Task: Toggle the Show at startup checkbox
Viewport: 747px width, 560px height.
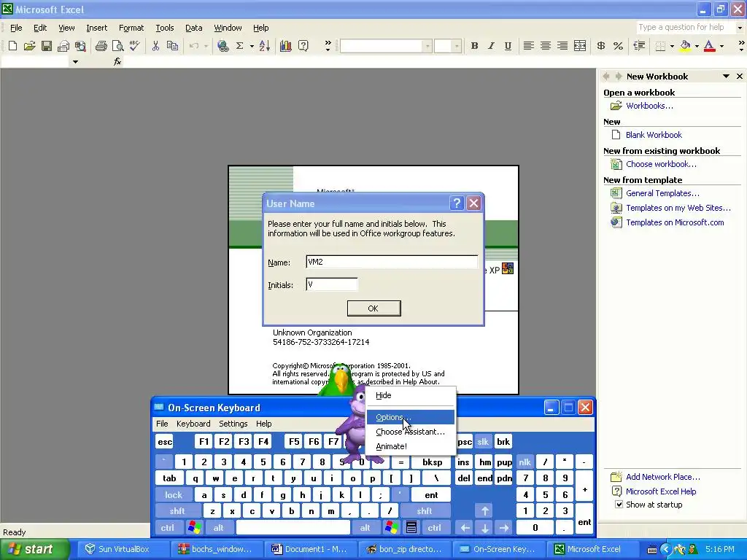Action: (x=619, y=505)
